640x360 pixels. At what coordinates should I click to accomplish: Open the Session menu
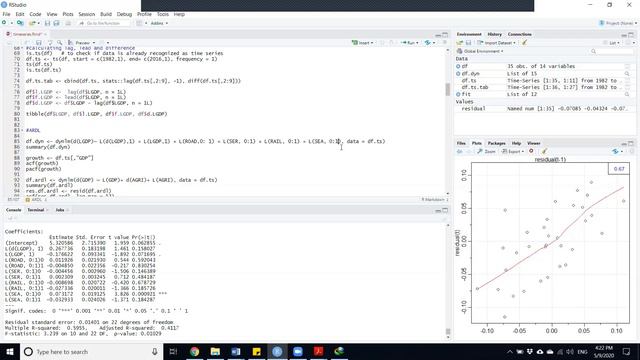point(87,14)
